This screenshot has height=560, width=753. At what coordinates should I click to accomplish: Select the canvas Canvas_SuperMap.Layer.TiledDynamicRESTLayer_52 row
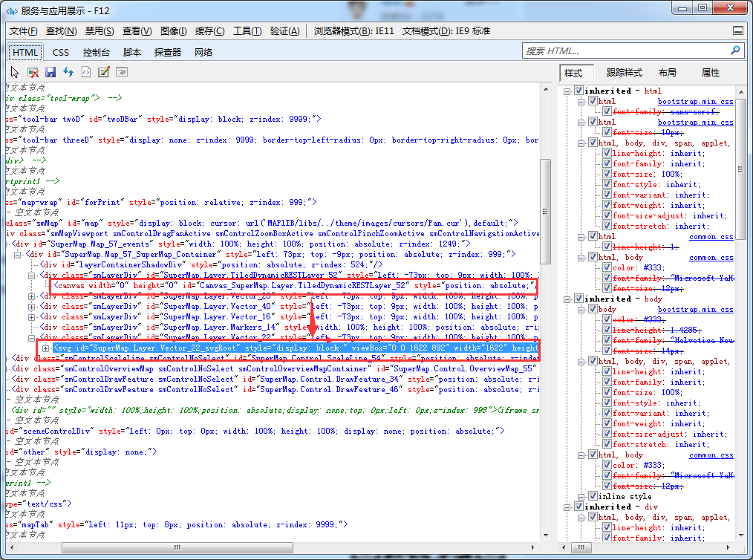[x=294, y=286]
